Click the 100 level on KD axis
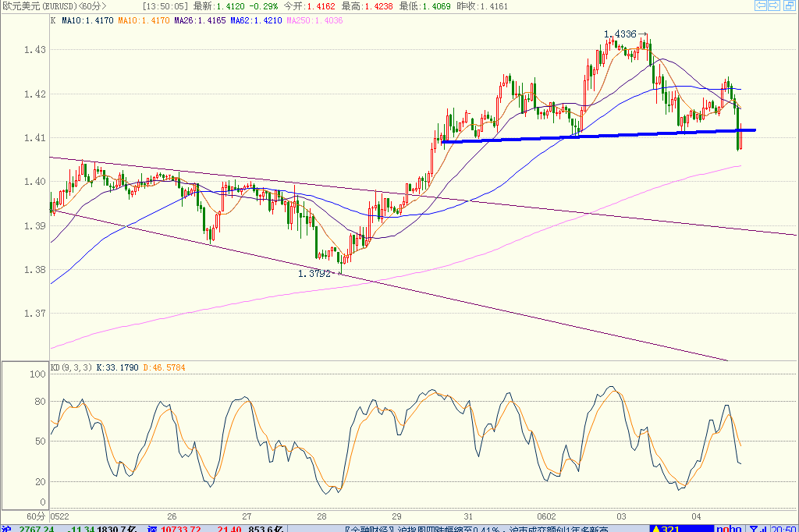 (37, 374)
